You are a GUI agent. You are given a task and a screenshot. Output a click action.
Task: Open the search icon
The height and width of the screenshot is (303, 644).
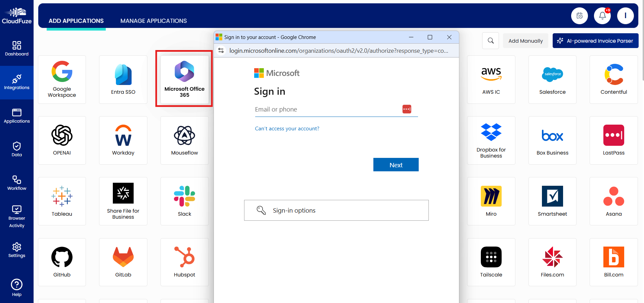(x=490, y=40)
